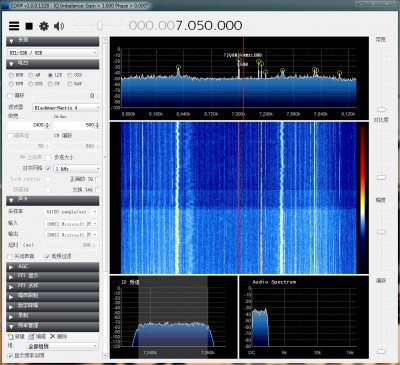Expand the noise blanker panel
400x365 pixels.
(x=53, y=296)
